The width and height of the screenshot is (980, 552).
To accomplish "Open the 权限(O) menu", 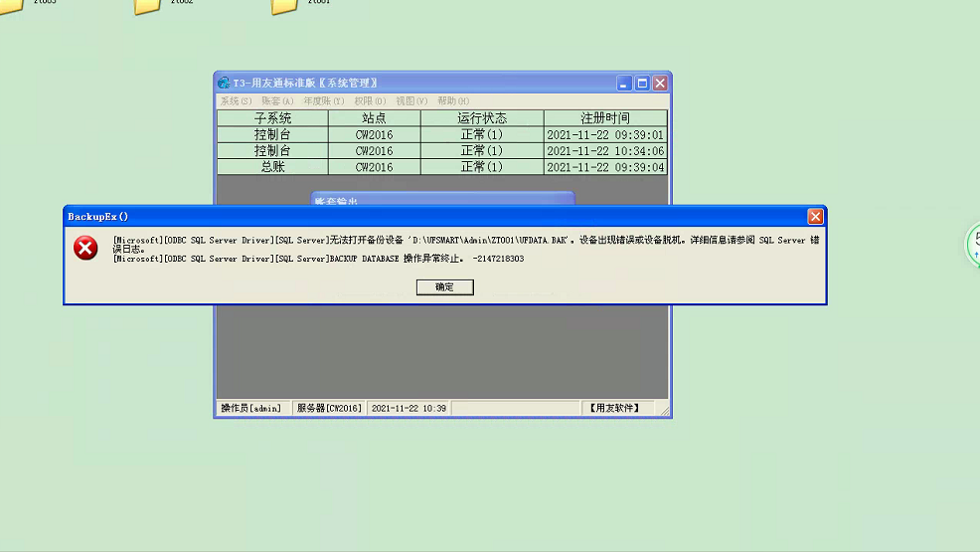I will (370, 100).
